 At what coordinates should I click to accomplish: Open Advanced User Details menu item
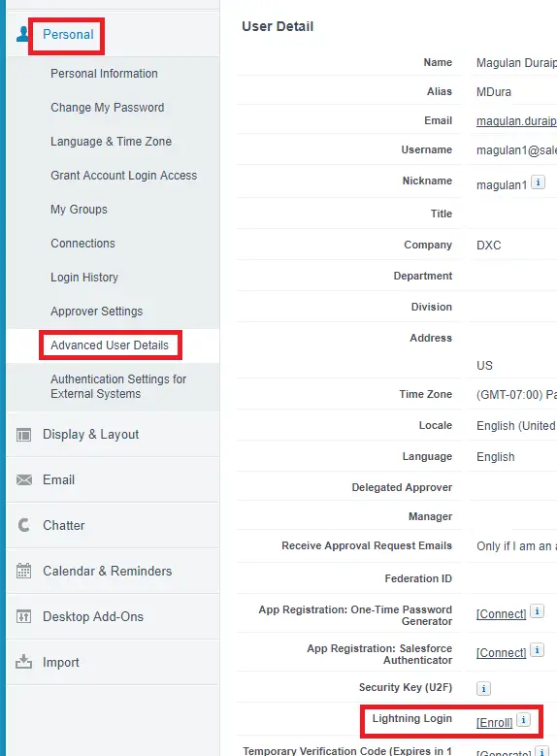click(x=110, y=345)
